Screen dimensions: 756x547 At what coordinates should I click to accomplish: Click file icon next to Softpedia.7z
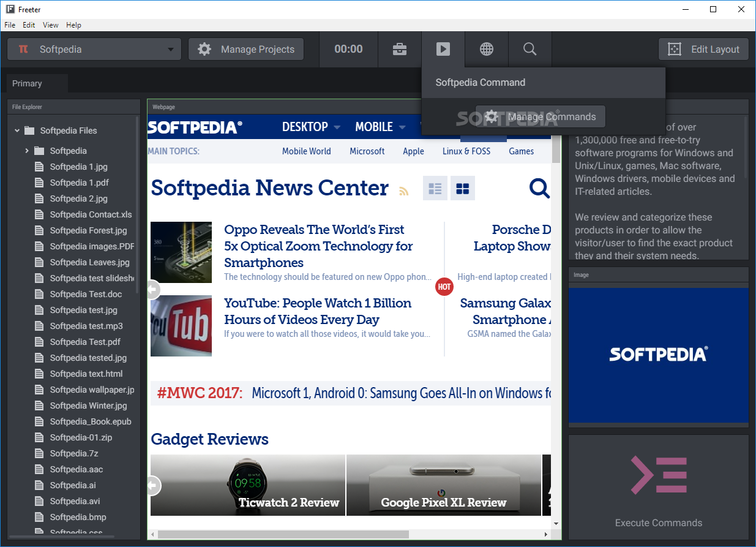[39, 453]
